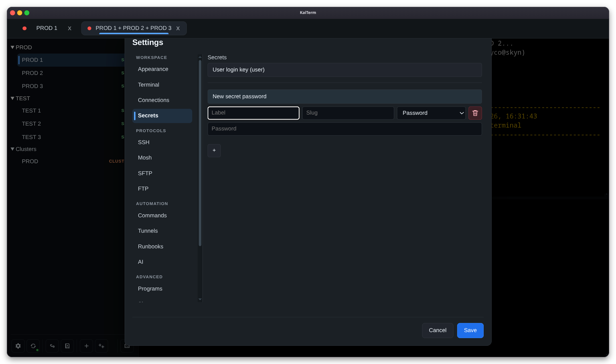The image size is (616, 364).
Task: Open Terminal settings
Action: click(x=162, y=85)
